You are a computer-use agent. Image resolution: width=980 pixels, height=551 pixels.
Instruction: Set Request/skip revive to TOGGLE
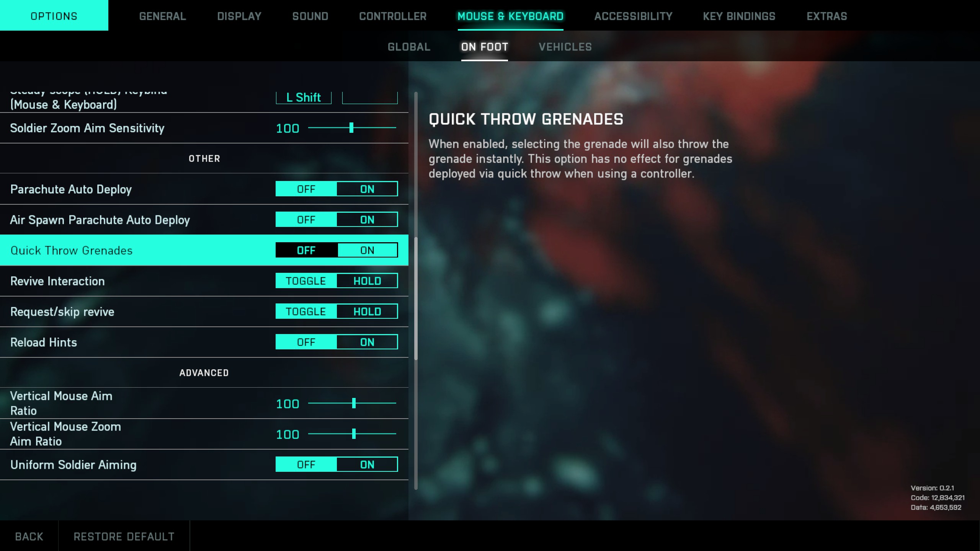[305, 311]
